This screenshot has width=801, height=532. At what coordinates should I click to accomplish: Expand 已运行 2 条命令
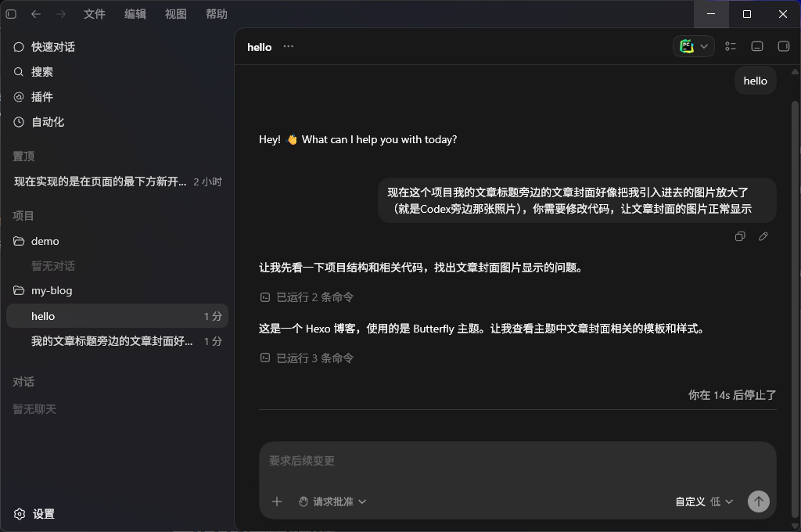307,297
